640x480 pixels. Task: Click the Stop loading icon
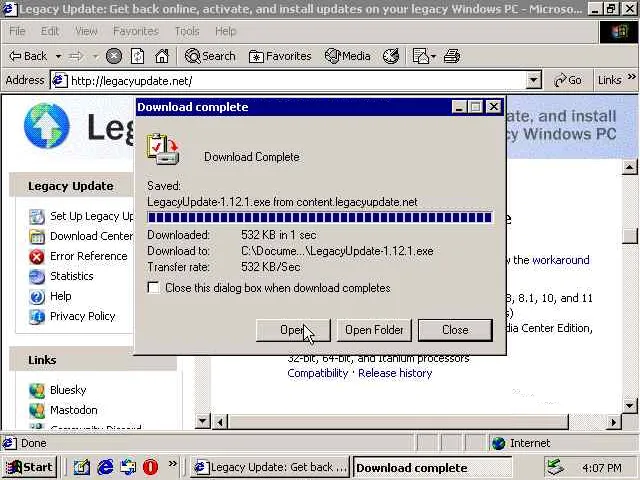click(114, 56)
